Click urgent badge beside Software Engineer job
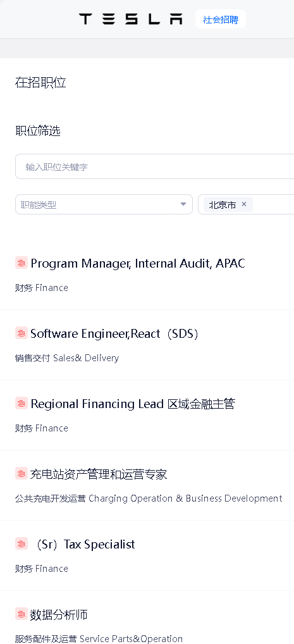 click(21, 333)
